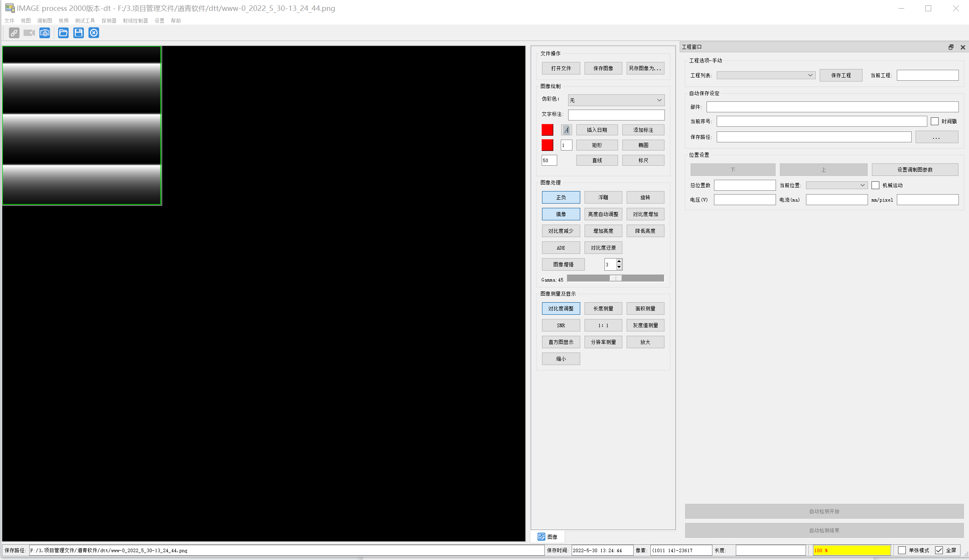Open the 探测器 menu

click(109, 21)
